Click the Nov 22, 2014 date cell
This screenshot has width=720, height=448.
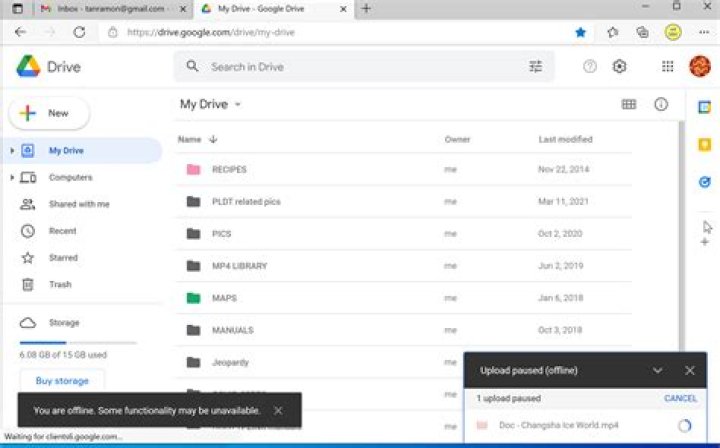563,169
